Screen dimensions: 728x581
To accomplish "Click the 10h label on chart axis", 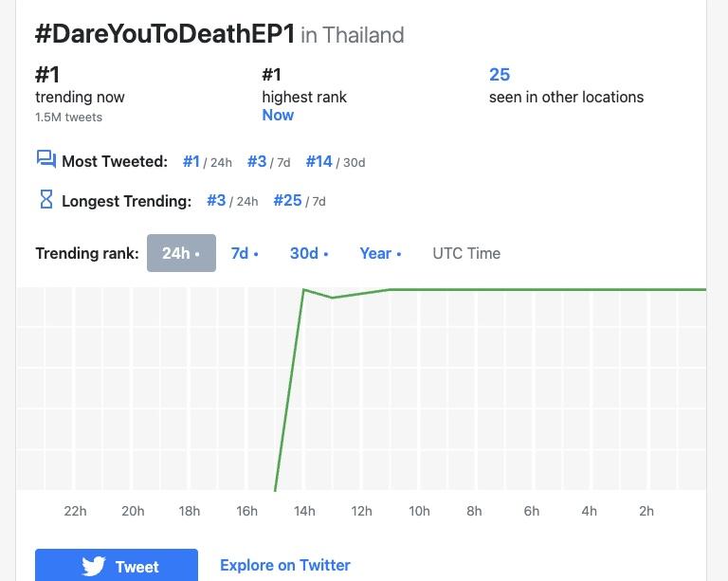I will 419,511.
